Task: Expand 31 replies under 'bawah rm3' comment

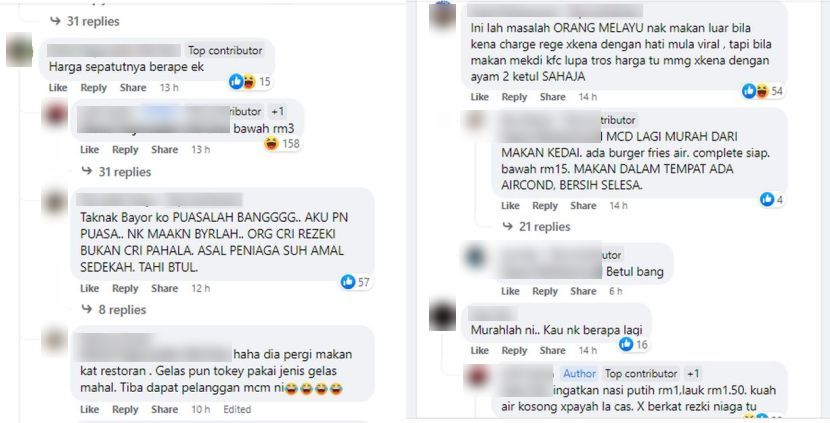Action: coord(116,172)
